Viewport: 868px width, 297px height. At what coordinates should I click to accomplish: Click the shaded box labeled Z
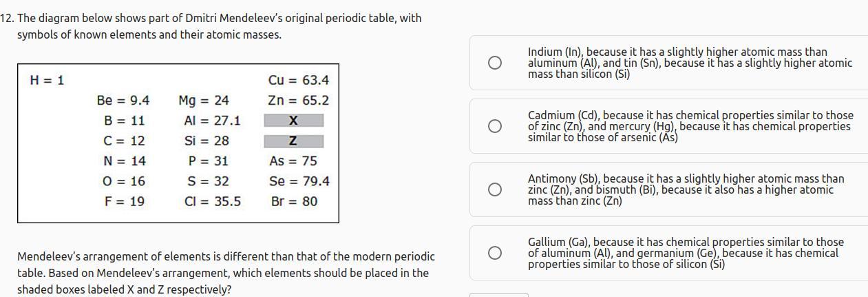pos(294,141)
